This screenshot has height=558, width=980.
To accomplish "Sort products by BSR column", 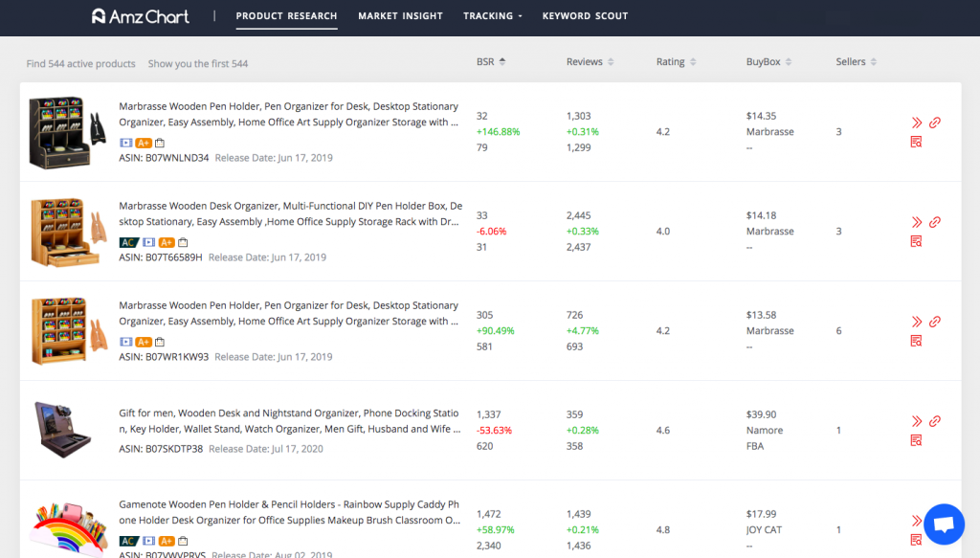I will point(491,62).
